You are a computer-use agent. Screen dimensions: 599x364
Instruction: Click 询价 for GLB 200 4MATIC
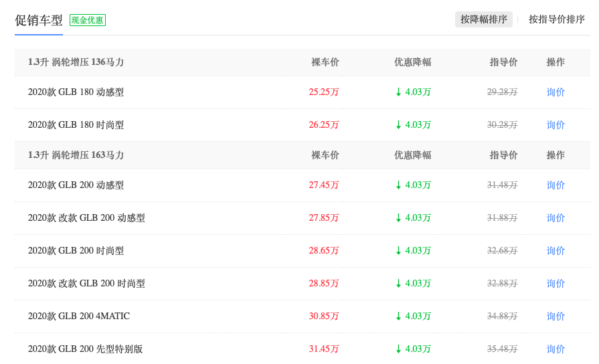point(555,316)
